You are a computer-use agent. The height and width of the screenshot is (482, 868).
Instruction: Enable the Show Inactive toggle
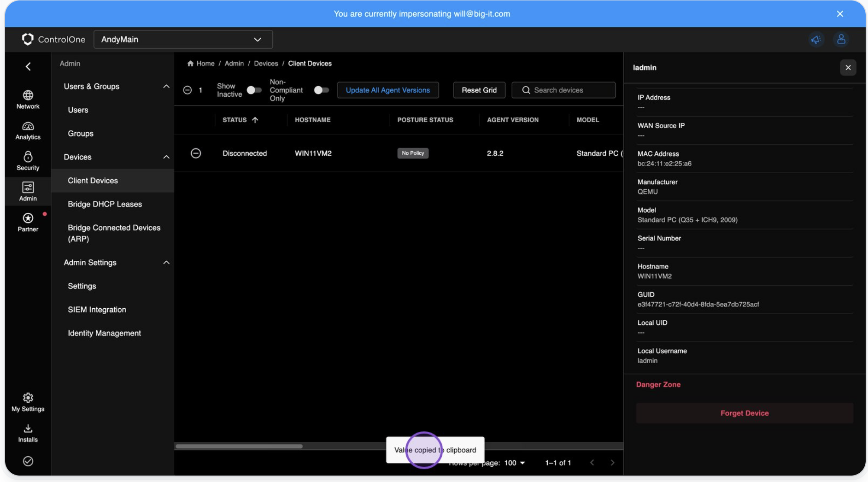254,90
